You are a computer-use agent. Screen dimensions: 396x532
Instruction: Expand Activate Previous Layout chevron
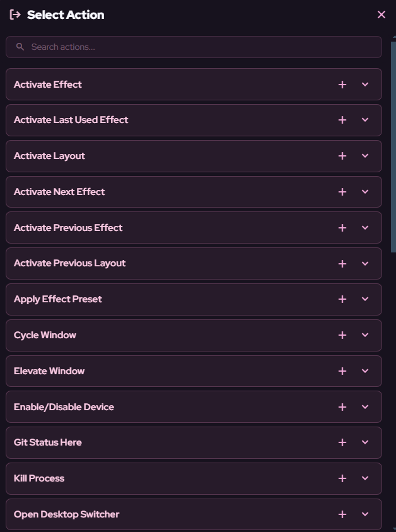coord(365,264)
